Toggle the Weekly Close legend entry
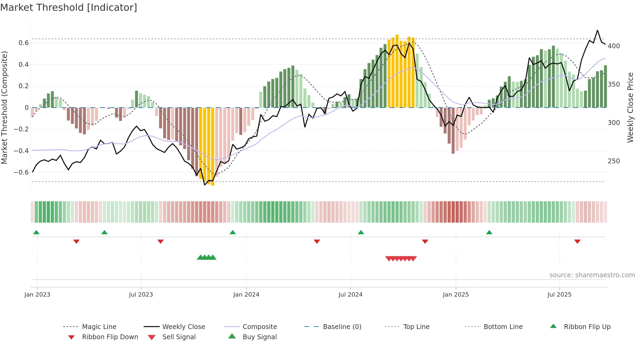 click(x=174, y=327)
